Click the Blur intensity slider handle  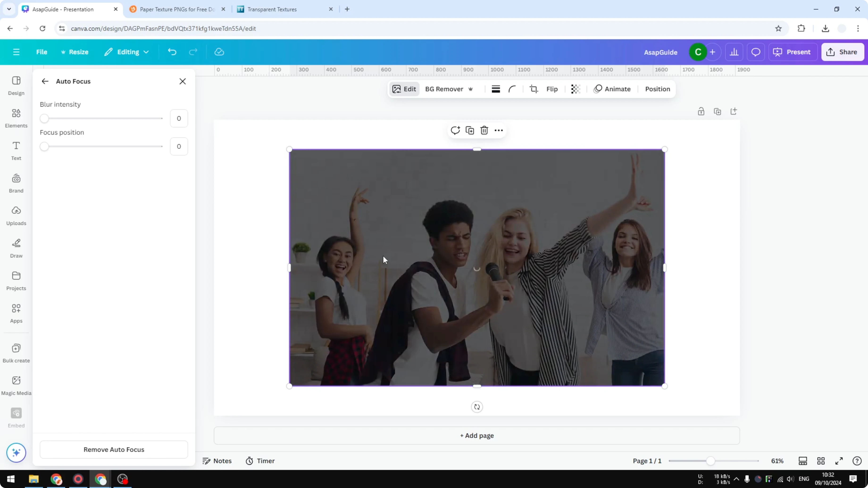point(44,119)
